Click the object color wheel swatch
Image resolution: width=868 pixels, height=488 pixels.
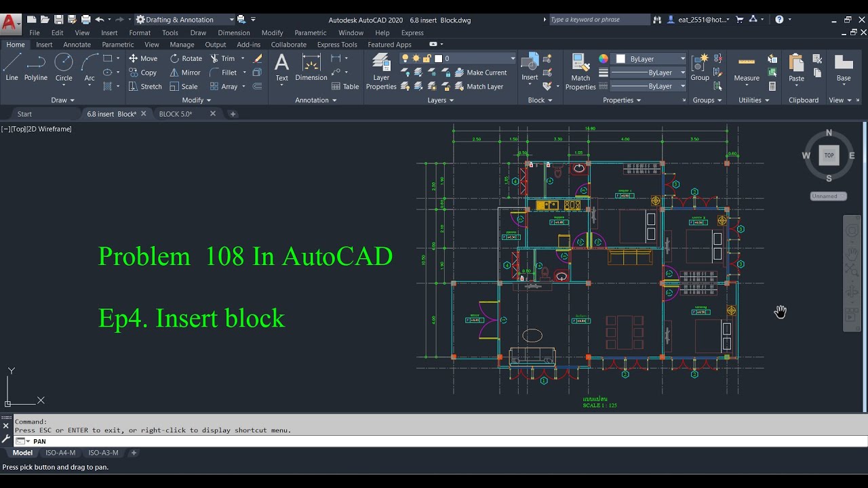(604, 59)
